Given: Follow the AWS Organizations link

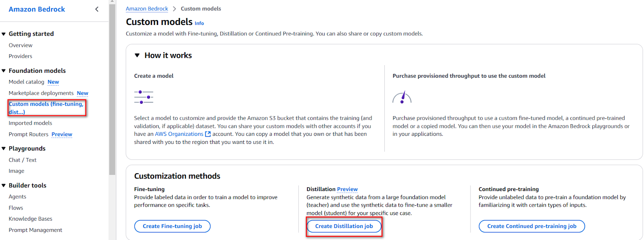Looking at the screenshot, I should pos(179,134).
